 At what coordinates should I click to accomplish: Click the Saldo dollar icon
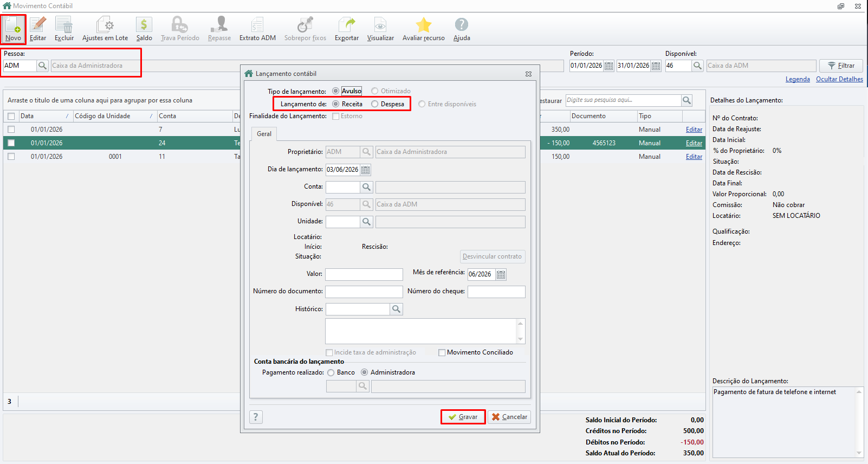click(144, 25)
